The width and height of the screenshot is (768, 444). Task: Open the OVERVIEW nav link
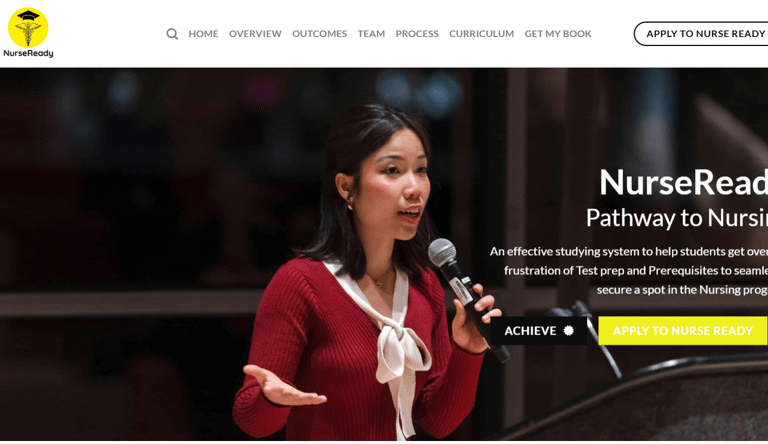coord(255,34)
